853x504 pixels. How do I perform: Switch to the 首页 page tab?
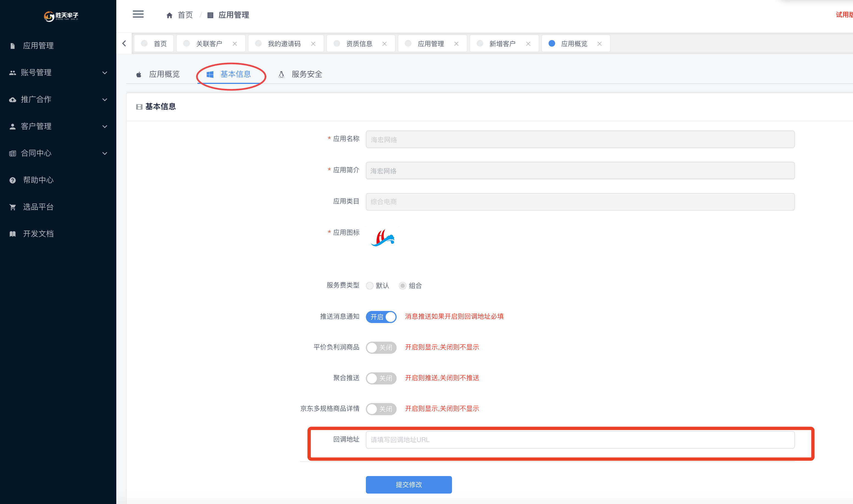[x=154, y=44]
